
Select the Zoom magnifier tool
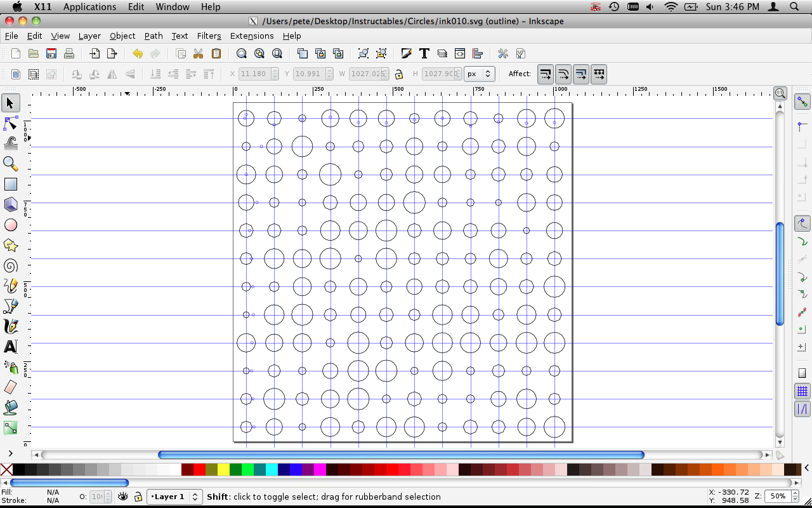click(11, 164)
